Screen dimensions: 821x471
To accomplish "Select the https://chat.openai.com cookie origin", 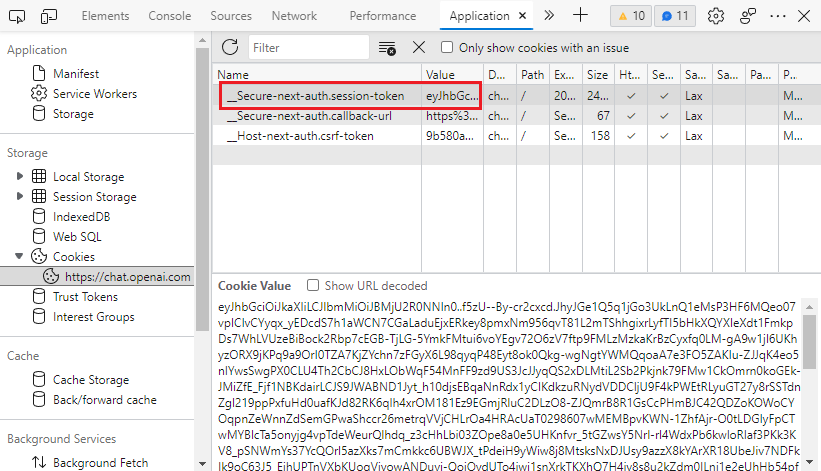I will tap(127, 277).
